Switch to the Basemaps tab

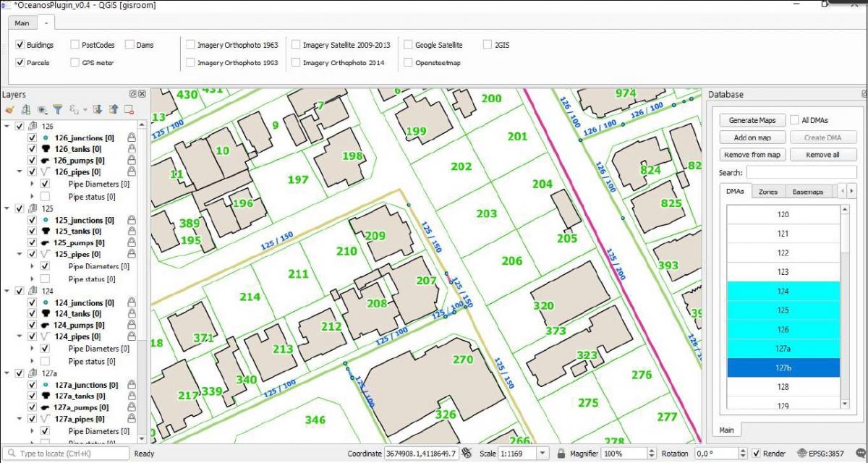(807, 192)
